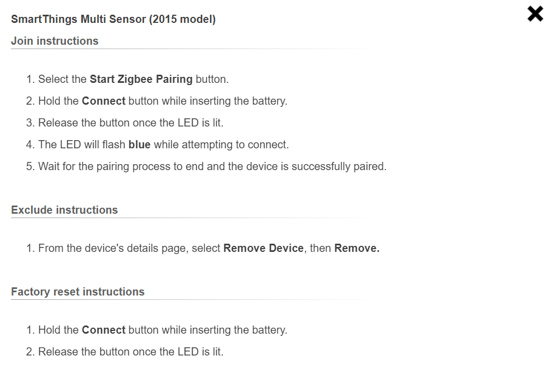Click the SmartThings Multi Sensor (2015 model) title
The image size is (549, 392).
[113, 20]
